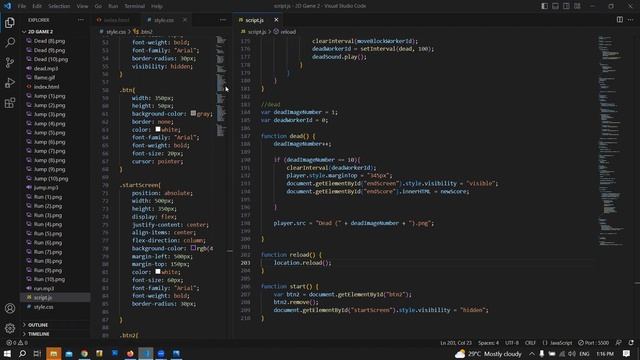Open the Terminal menu
The width and height of the screenshot is (640, 360).
pyautogui.click(x=134, y=6)
